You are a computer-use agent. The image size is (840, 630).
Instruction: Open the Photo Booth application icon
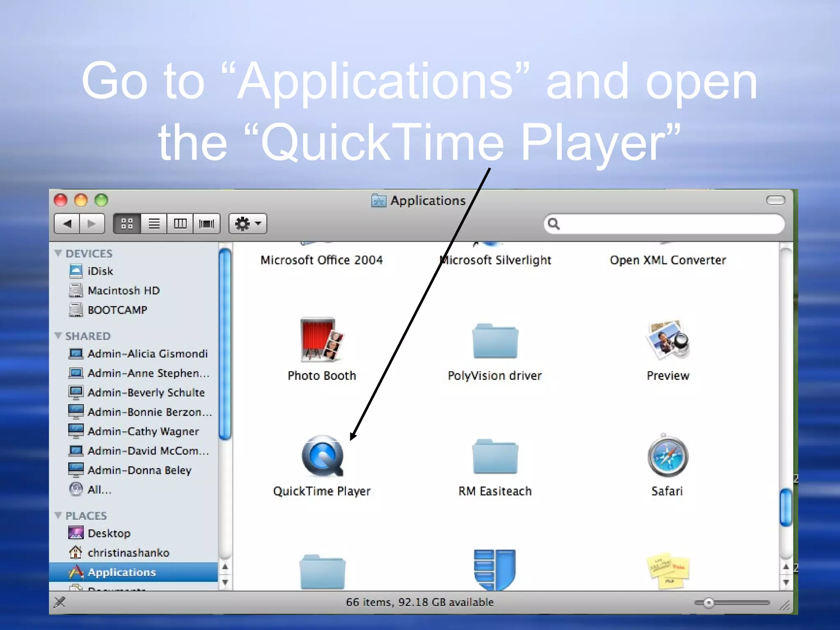(x=322, y=340)
